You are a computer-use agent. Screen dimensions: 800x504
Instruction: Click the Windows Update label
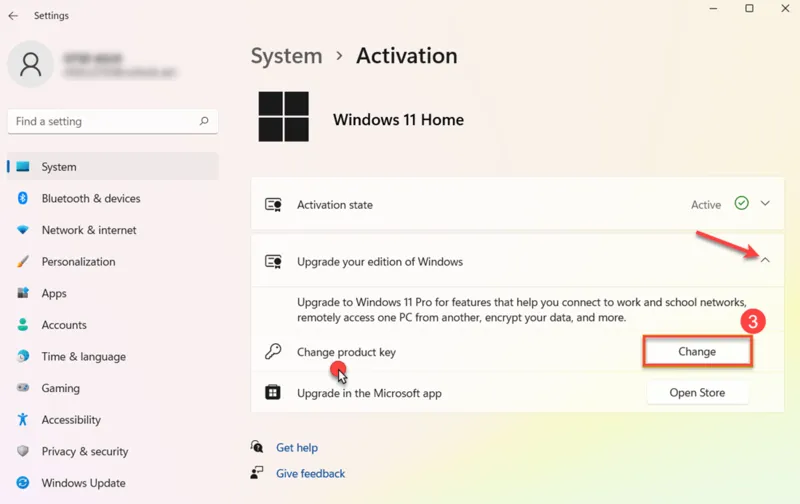coord(84,483)
